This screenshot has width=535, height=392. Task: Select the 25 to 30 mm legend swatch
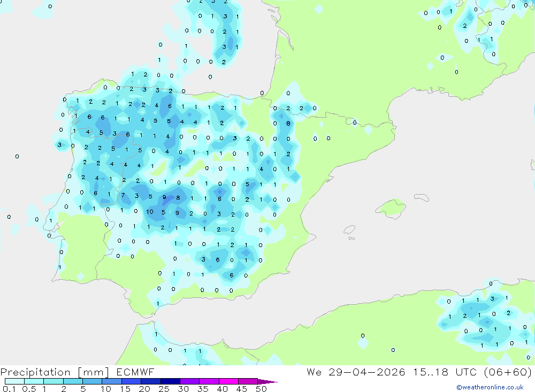pyautogui.click(x=170, y=381)
